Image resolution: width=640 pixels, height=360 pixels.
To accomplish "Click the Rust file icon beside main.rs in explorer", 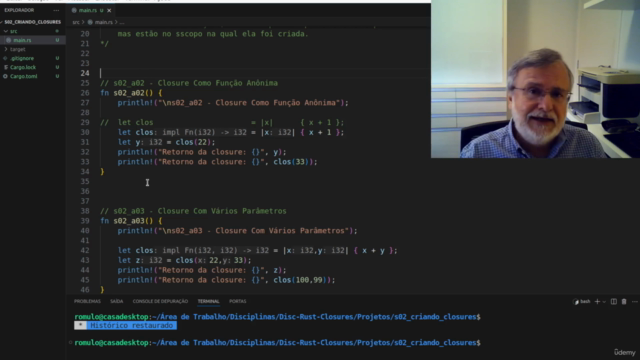I will (8, 40).
